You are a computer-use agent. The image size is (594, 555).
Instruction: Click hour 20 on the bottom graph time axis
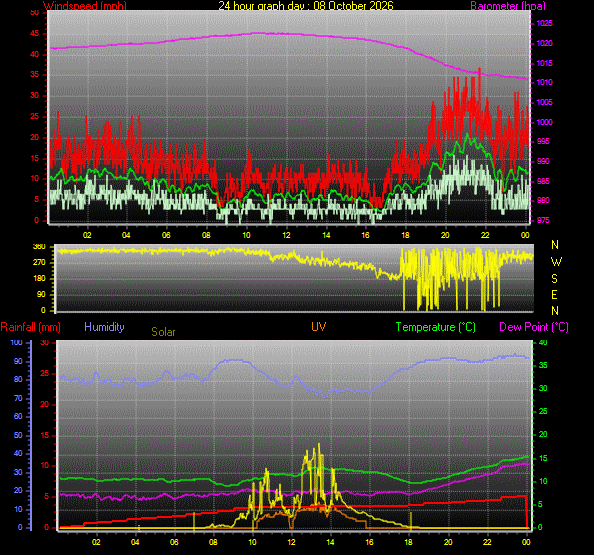[448, 542]
